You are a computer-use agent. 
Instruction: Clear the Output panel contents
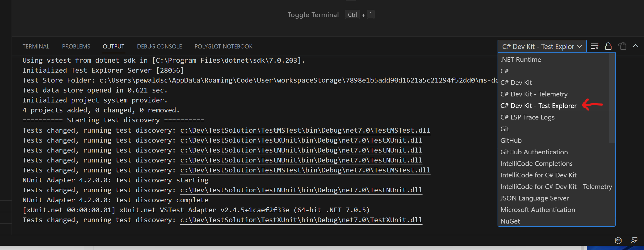tap(595, 46)
